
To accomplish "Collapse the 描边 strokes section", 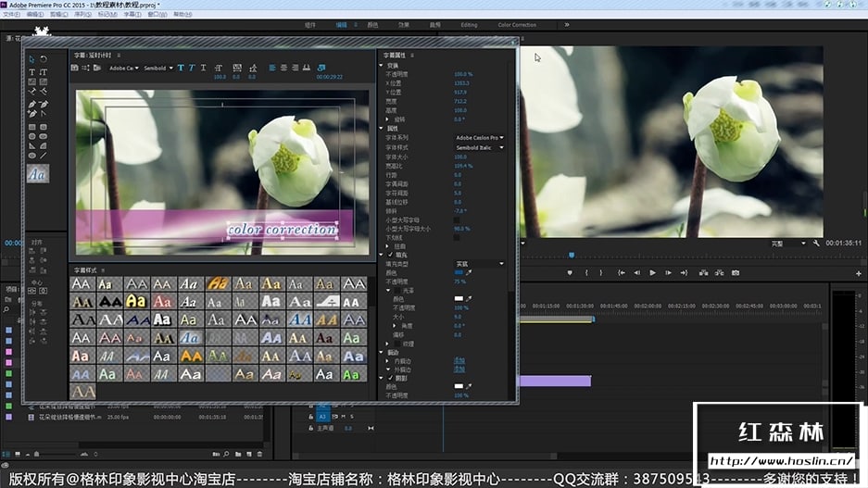I will (x=381, y=353).
